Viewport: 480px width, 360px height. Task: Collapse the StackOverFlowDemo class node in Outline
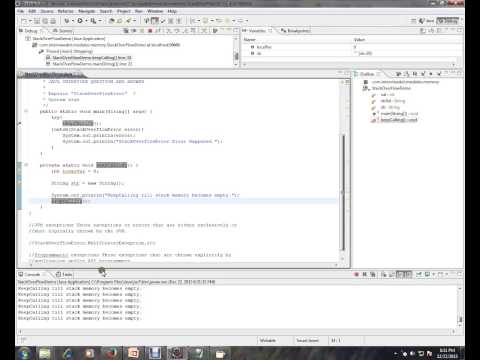tap(365, 88)
